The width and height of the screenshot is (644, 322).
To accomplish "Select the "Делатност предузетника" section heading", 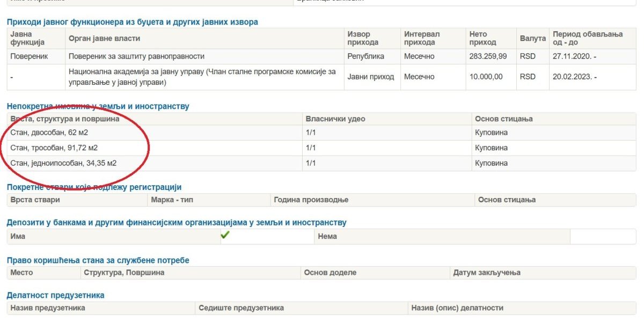I will (55, 295).
